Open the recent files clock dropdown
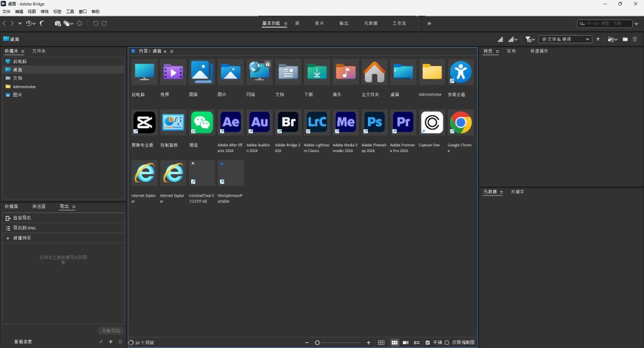 (30, 23)
